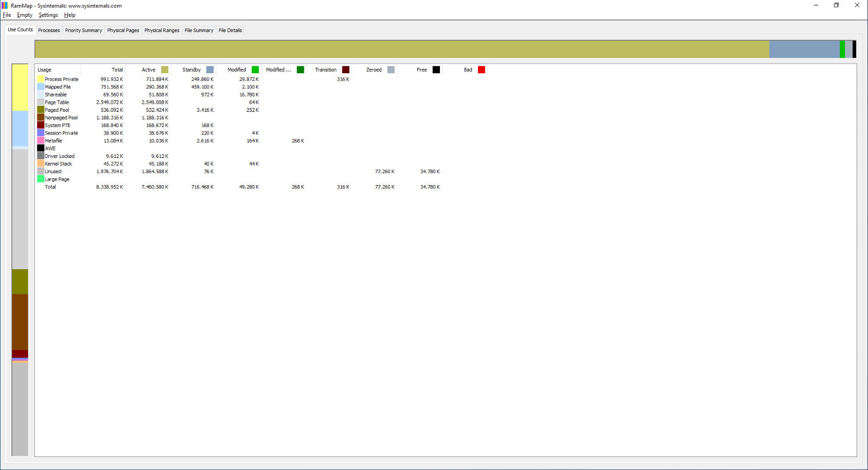Select the Nonpaged Pool row label
Screen dimensions: 868x470
pos(61,117)
